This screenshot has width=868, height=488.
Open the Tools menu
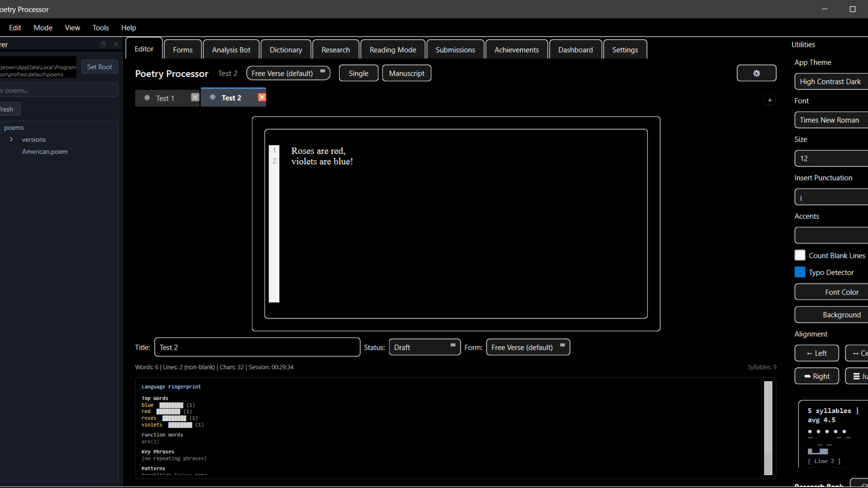pyautogui.click(x=100, y=28)
